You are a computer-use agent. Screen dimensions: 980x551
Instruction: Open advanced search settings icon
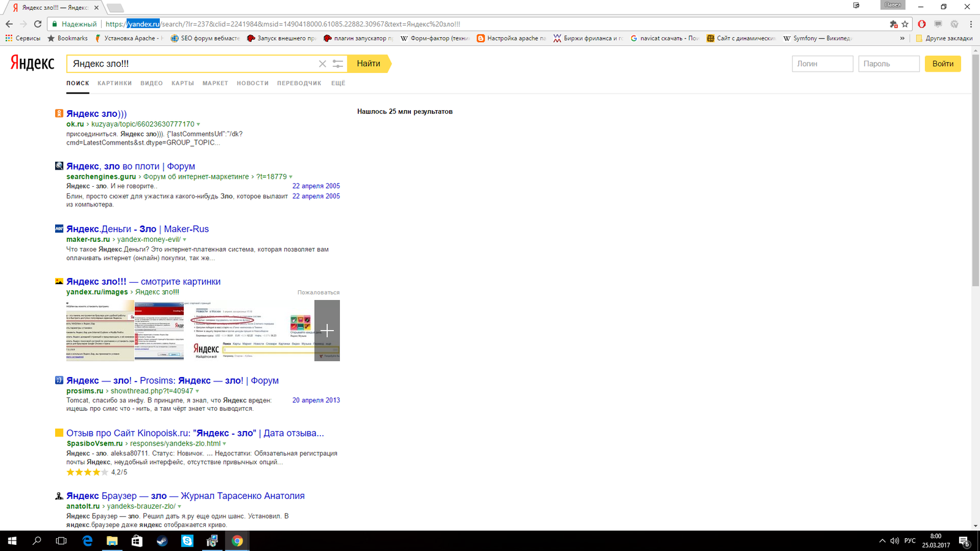pyautogui.click(x=337, y=64)
